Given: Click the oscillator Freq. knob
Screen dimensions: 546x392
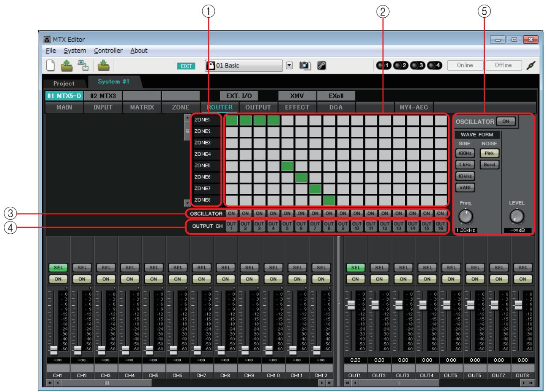Looking at the screenshot, I should pyautogui.click(x=465, y=216).
